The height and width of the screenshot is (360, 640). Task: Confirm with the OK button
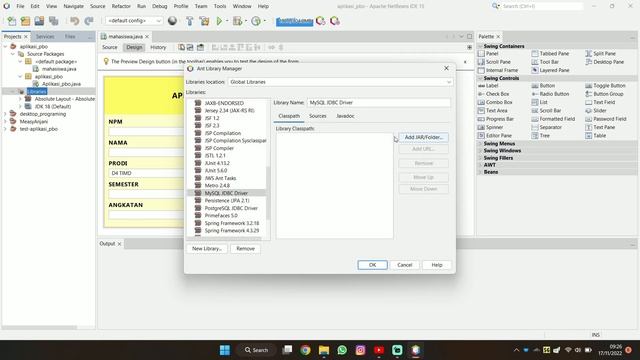click(x=372, y=265)
